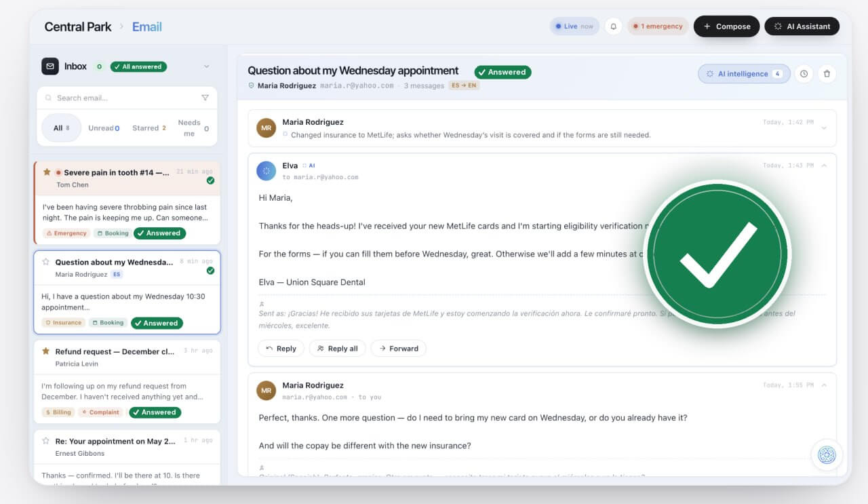The width and height of the screenshot is (868, 504).
Task: Open AI intelligence panel
Action: pyautogui.click(x=744, y=74)
